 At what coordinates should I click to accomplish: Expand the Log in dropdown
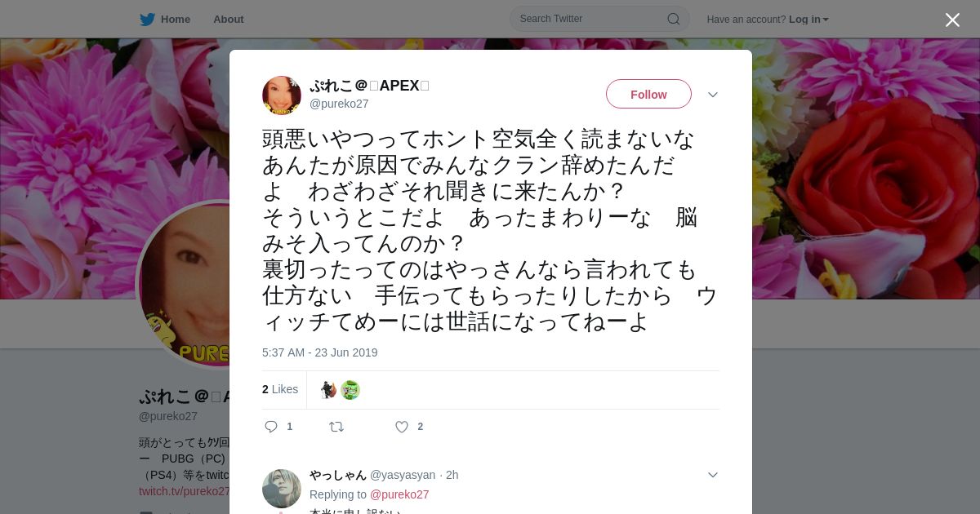(808, 20)
